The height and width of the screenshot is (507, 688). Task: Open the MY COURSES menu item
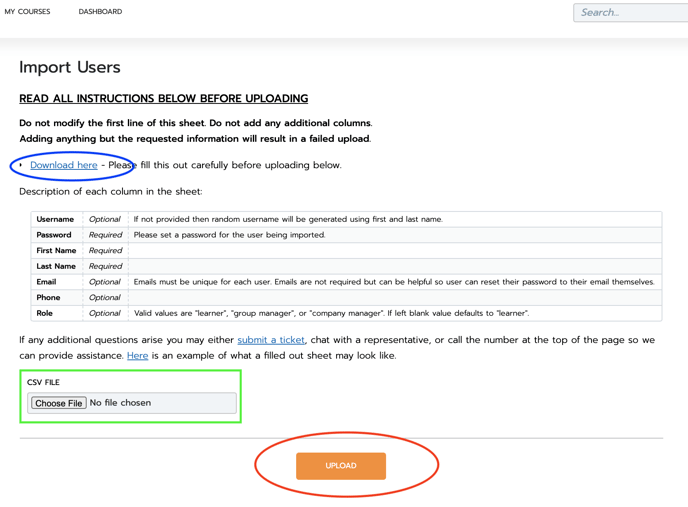[27, 11]
